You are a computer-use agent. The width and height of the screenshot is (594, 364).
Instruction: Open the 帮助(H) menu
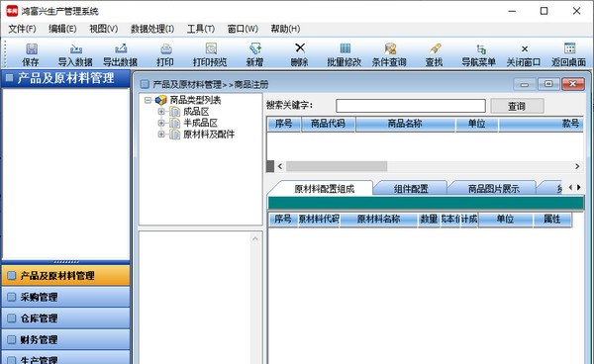[x=285, y=29]
